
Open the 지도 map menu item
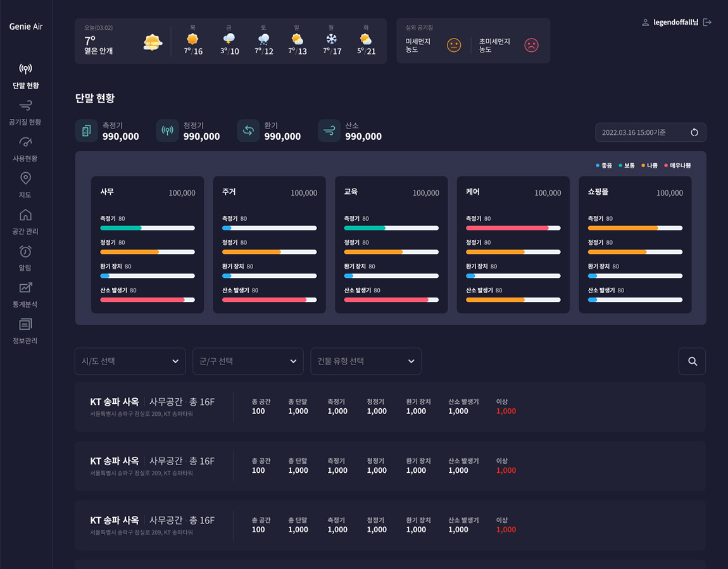point(25,185)
